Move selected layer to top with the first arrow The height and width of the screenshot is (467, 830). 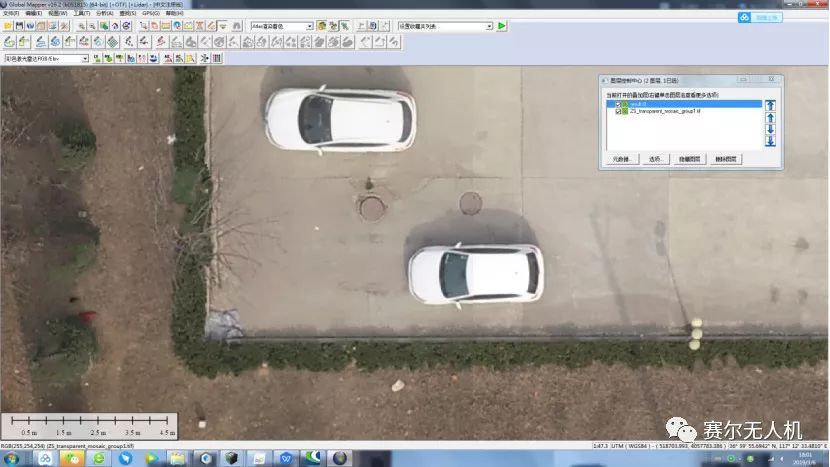click(x=770, y=105)
